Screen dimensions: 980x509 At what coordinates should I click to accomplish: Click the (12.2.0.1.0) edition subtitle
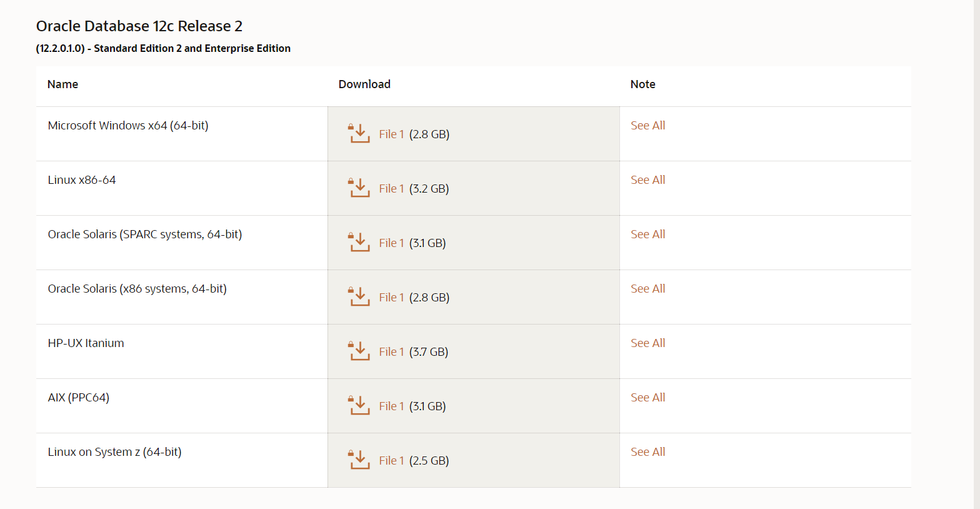(x=163, y=49)
